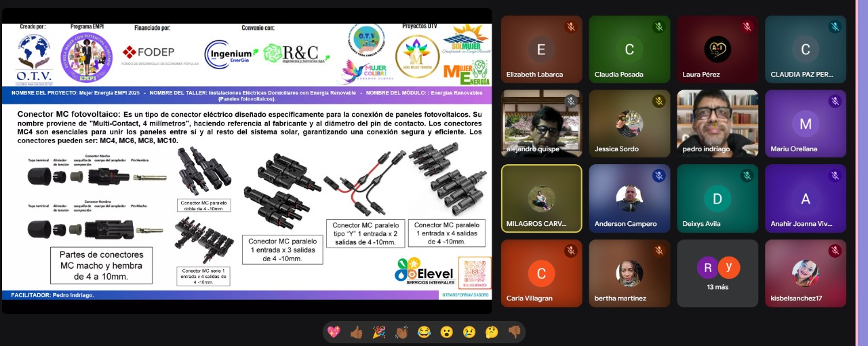Open kisbelsanchez17's participant tile
The image size is (868, 346).
click(x=806, y=273)
